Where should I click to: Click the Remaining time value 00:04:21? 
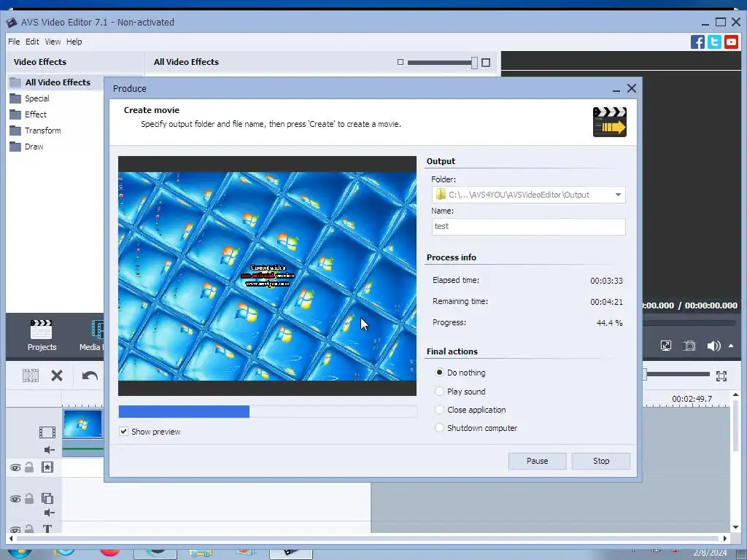606,302
